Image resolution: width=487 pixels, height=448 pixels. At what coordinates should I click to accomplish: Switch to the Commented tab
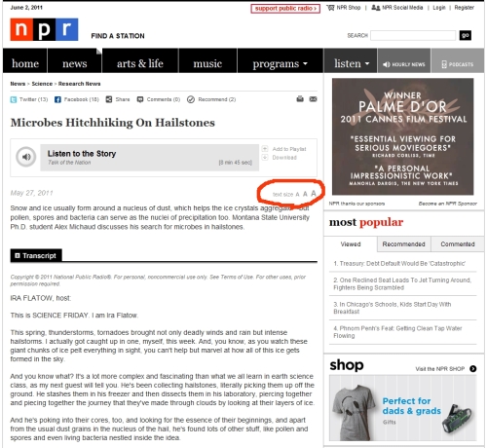(458, 244)
